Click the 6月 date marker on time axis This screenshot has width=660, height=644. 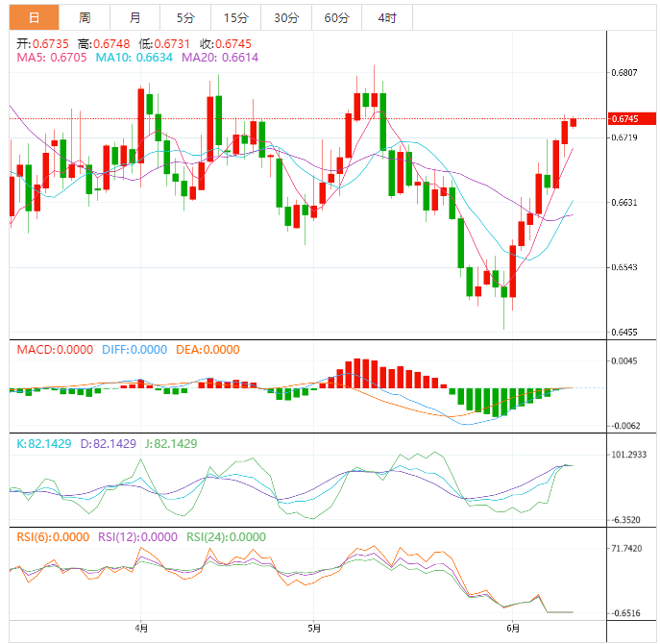514,629
